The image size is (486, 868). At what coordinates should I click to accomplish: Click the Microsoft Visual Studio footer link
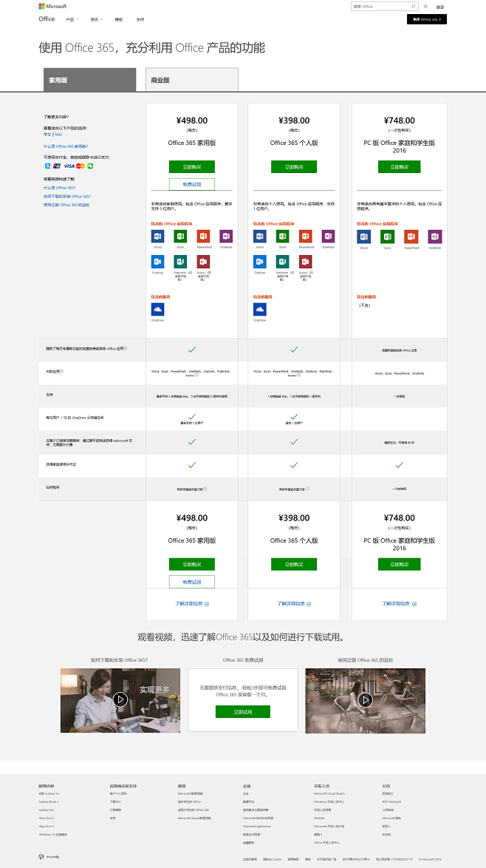[x=329, y=793]
